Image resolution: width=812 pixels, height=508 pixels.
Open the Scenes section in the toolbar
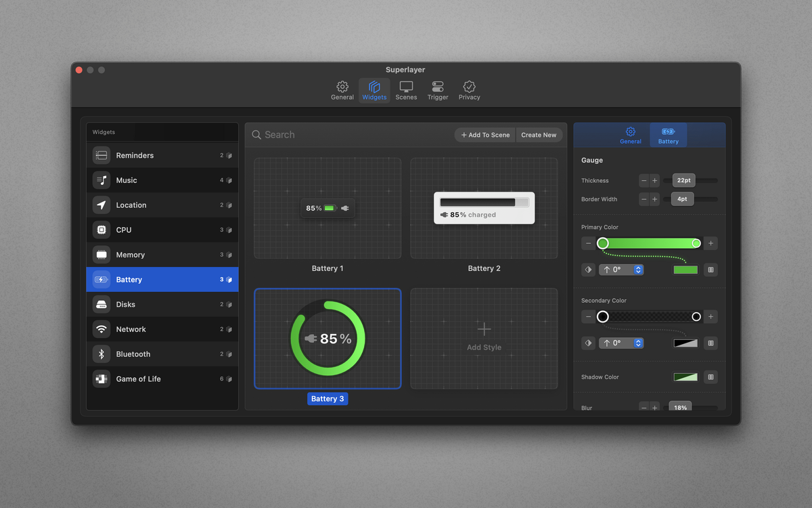pyautogui.click(x=406, y=90)
